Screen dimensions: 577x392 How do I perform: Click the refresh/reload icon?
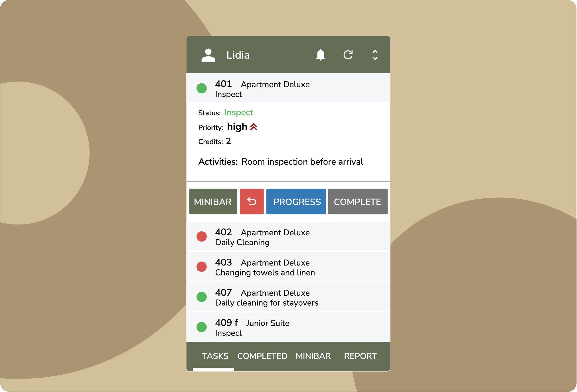348,55
